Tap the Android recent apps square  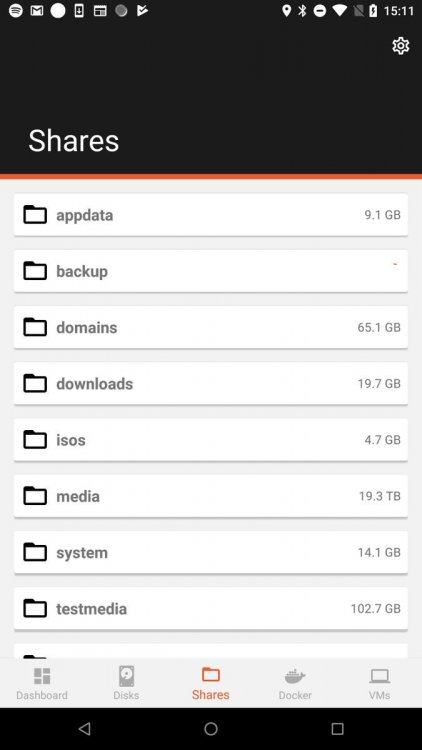pos(337,728)
